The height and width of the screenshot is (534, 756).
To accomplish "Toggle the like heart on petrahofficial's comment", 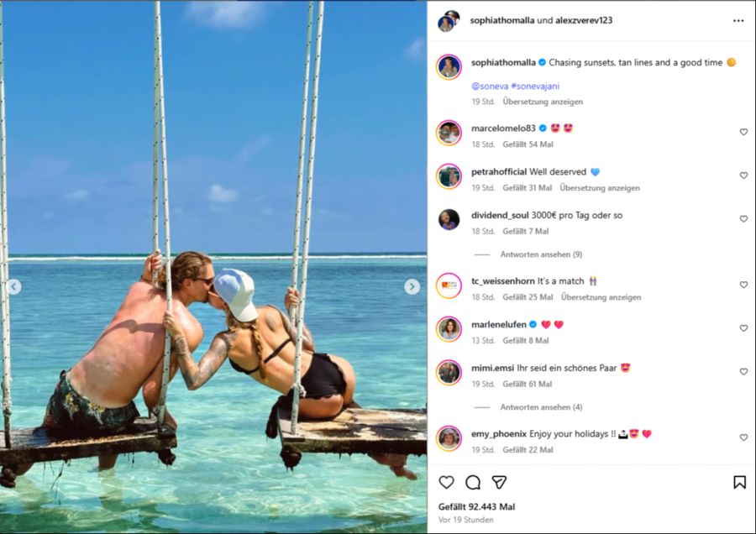I will pos(743,175).
